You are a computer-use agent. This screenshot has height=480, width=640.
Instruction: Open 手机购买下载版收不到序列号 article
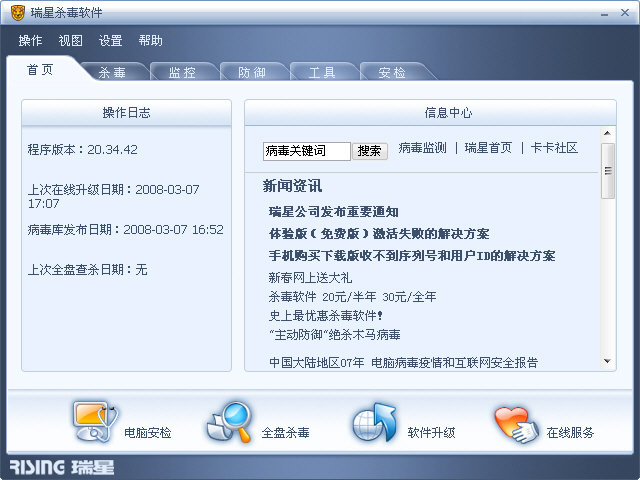pyautogui.click(x=412, y=256)
